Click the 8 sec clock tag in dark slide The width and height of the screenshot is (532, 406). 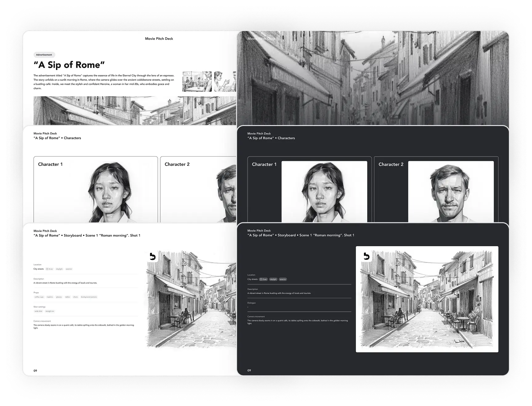click(x=263, y=279)
